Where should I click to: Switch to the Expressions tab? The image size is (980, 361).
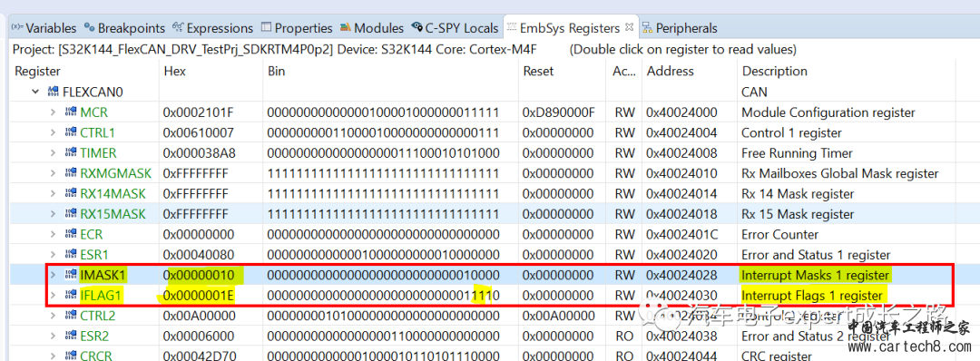point(212,28)
